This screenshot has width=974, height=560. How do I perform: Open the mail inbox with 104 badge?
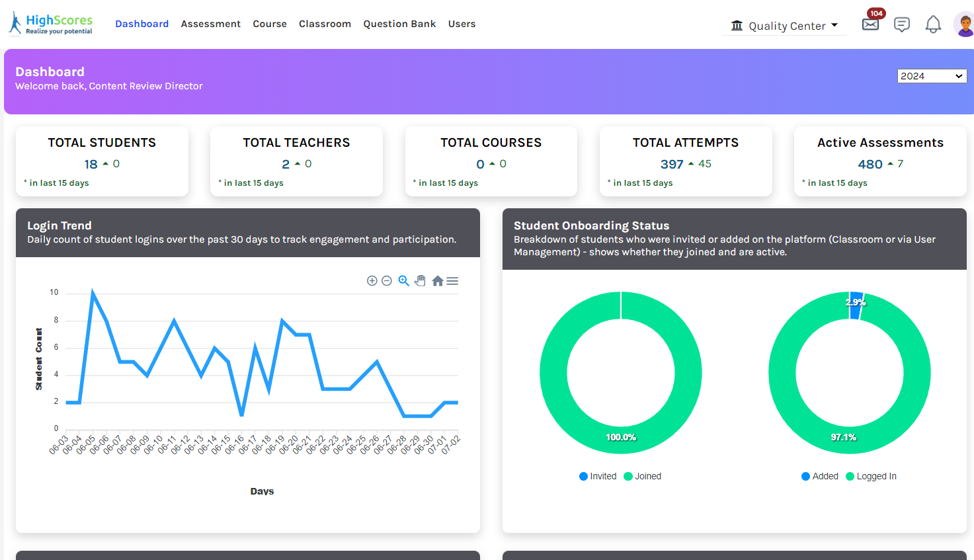coord(870,24)
